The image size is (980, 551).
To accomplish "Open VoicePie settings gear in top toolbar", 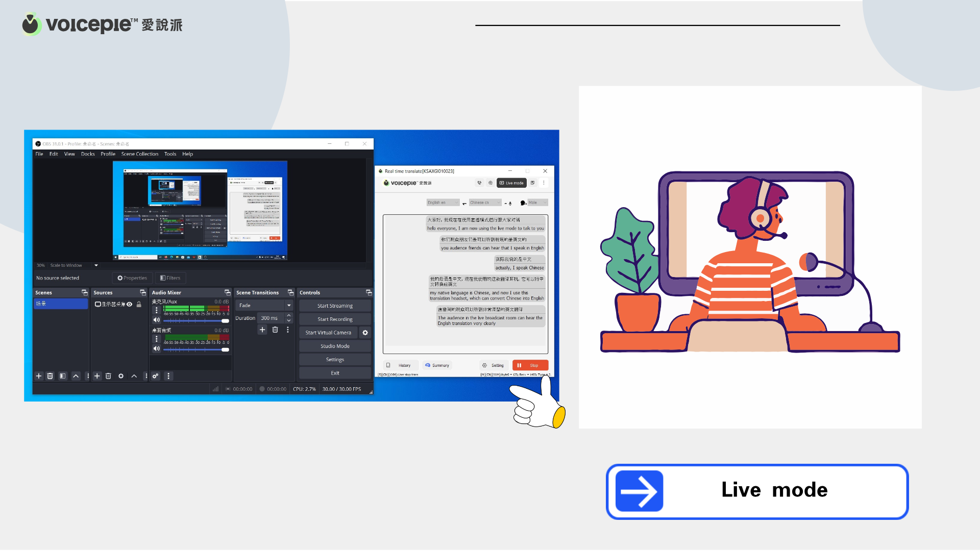I will coord(491,183).
